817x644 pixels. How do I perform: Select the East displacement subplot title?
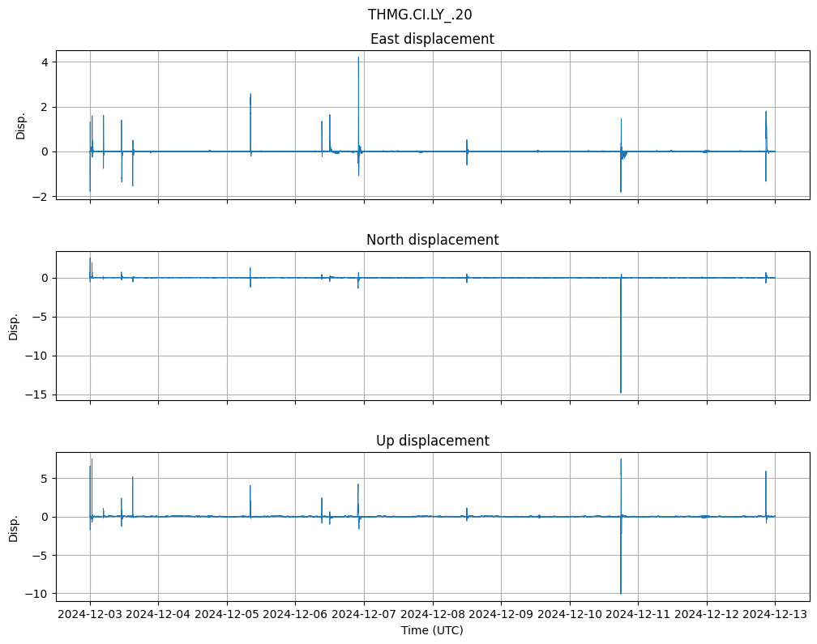[432, 39]
